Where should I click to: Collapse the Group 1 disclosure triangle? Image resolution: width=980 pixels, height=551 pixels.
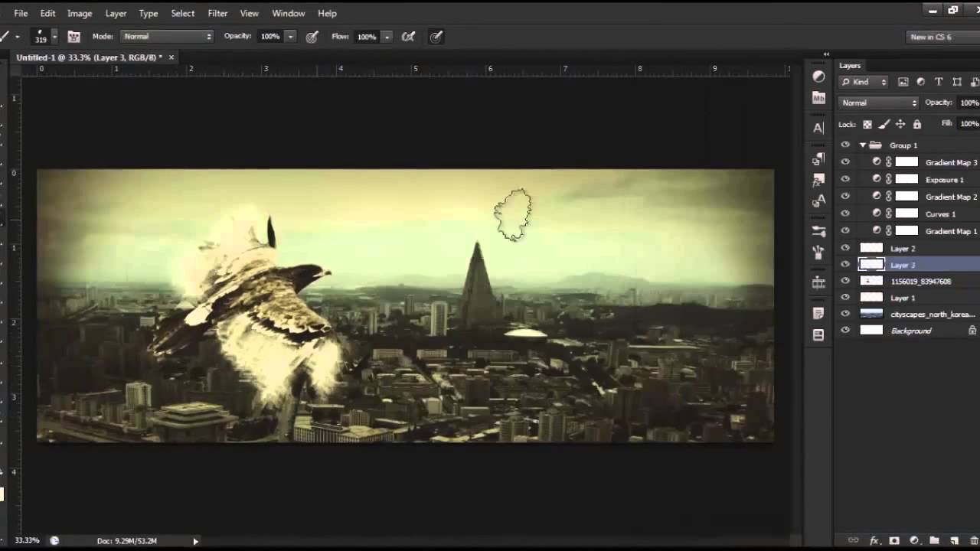tap(863, 145)
